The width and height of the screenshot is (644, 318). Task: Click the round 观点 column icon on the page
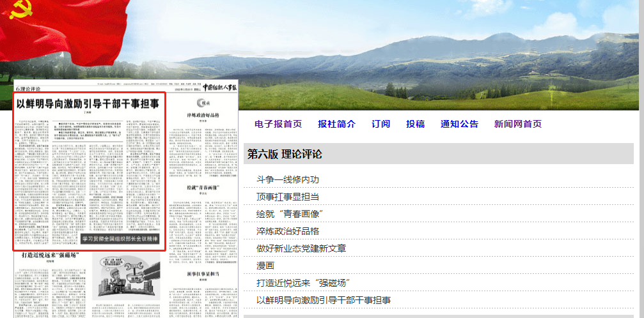tap(202, 103)
